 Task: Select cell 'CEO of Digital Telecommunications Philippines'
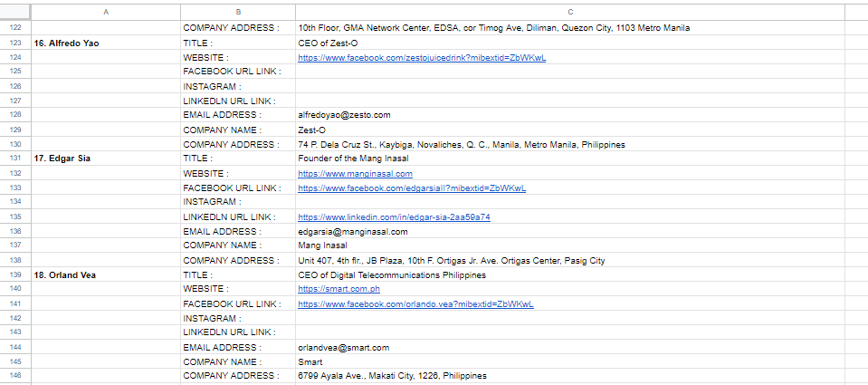coord(570,274)
